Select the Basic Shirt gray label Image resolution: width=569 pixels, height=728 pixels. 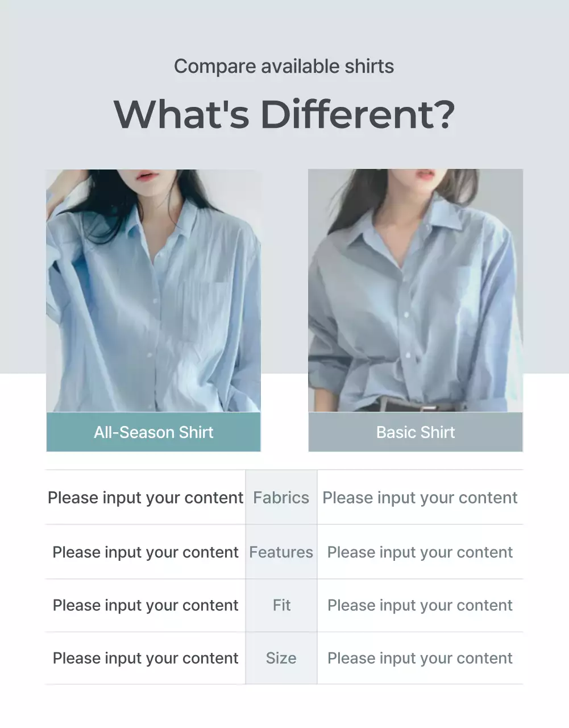[416, 432]
